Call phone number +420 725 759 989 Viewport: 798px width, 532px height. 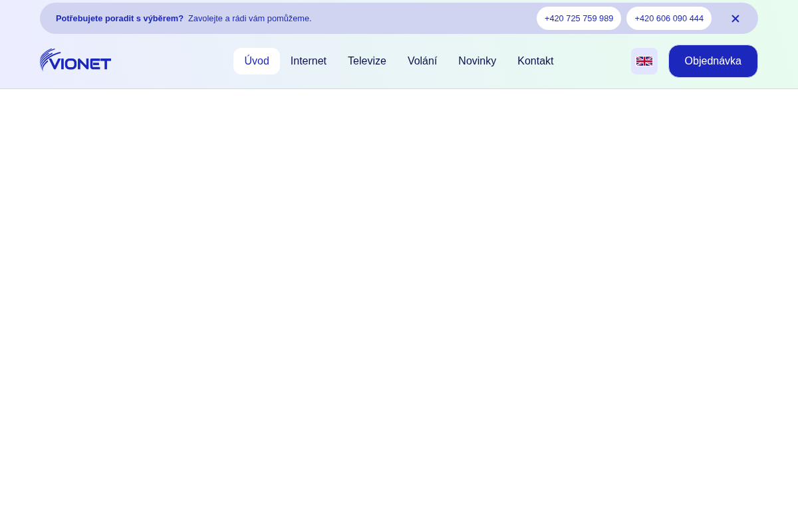[x=579, y=19]
